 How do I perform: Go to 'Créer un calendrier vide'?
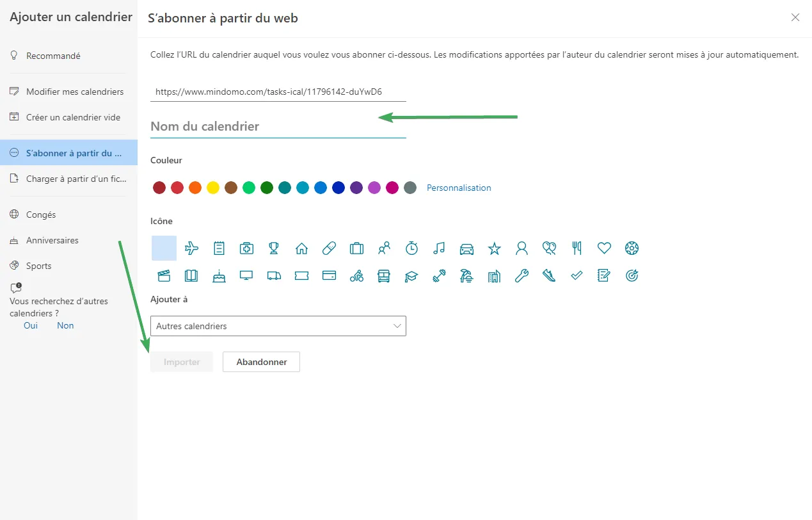[x=73, y=117]
